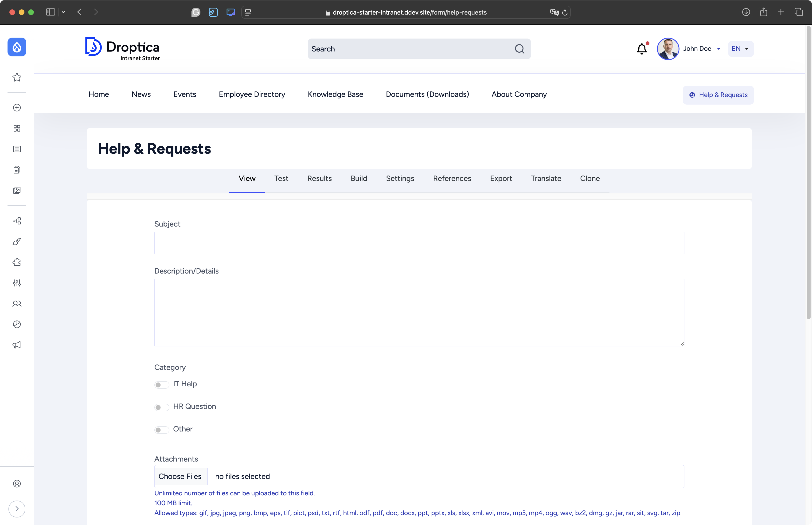Toggle Safari sidebar icon
812x525 pixels.
coord(51,12)
